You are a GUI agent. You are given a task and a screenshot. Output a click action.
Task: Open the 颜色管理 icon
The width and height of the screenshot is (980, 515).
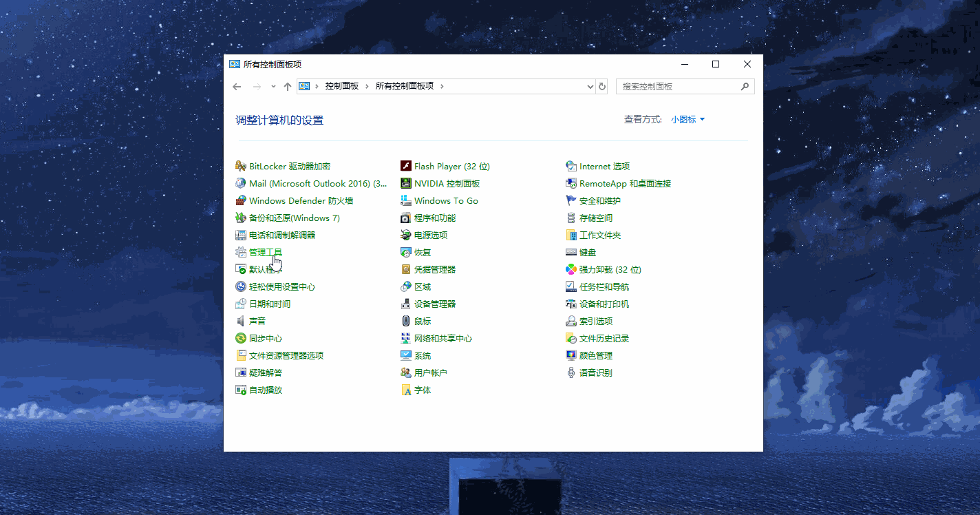571,355
